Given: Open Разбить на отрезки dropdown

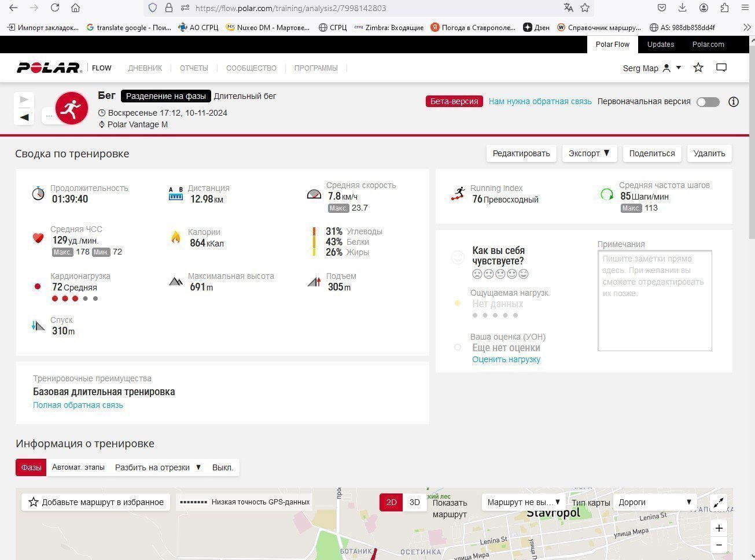Looking at the screenshot, I should coord(158,467).
